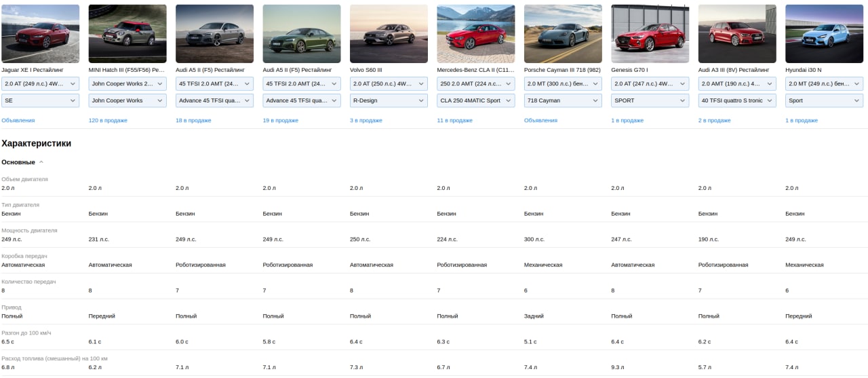868x378 pixels.
Task: Open the 18 в продаже link
Action: click(193, 120)
